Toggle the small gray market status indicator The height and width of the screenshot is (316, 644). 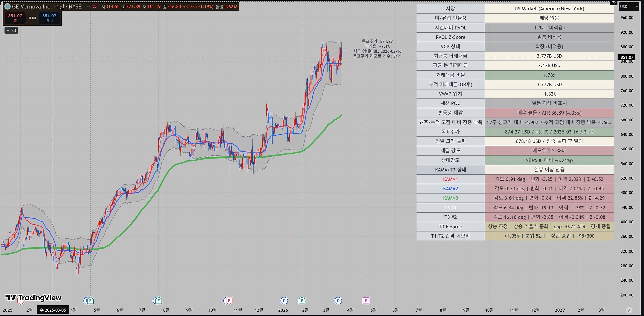[88, 7]
